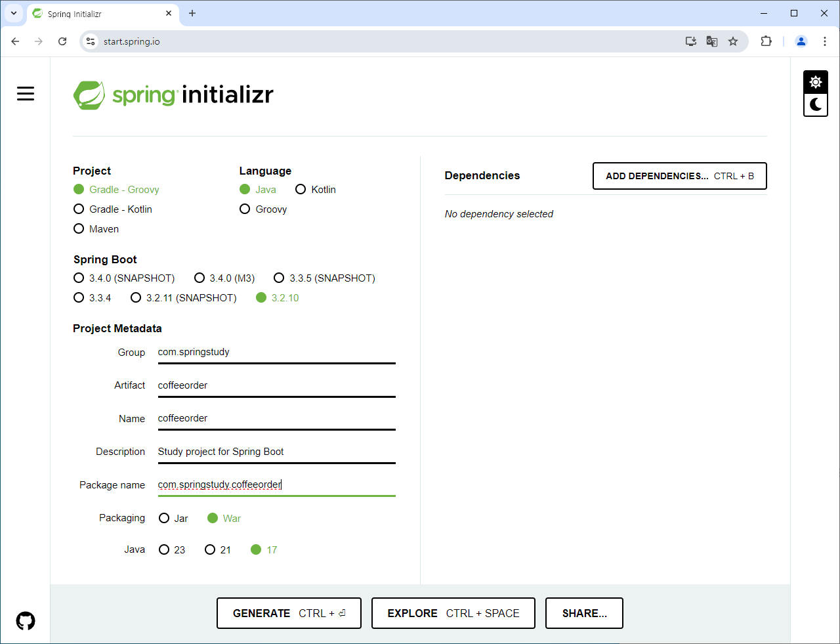Click the GENERATE button
Viewport: 840px width, 644px height.
(289, 613)
